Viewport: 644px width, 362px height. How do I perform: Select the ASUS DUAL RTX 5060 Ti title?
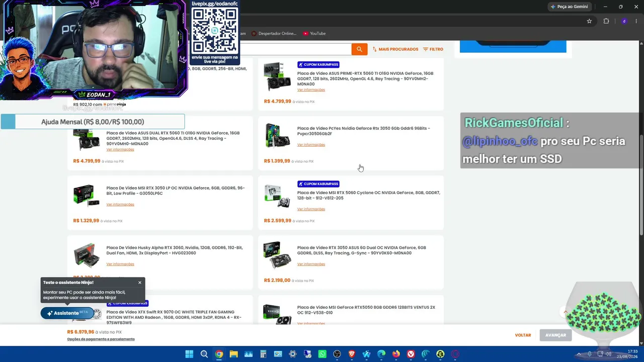(173, 138)
